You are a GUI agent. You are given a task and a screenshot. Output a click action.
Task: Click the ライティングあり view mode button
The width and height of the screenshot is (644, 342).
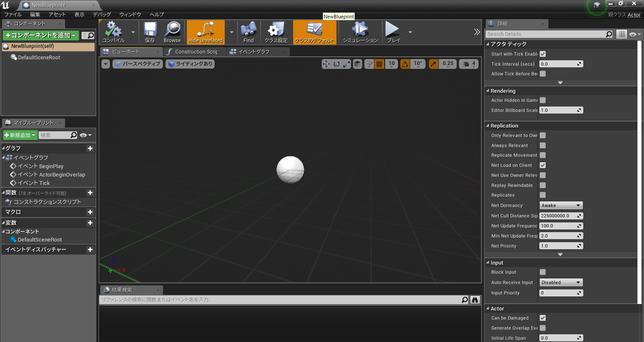tap(190, 64)
